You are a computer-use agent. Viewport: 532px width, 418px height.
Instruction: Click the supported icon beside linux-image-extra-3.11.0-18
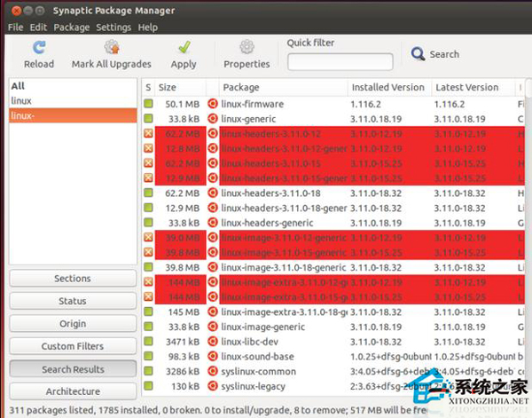click(x=213, y=312)
